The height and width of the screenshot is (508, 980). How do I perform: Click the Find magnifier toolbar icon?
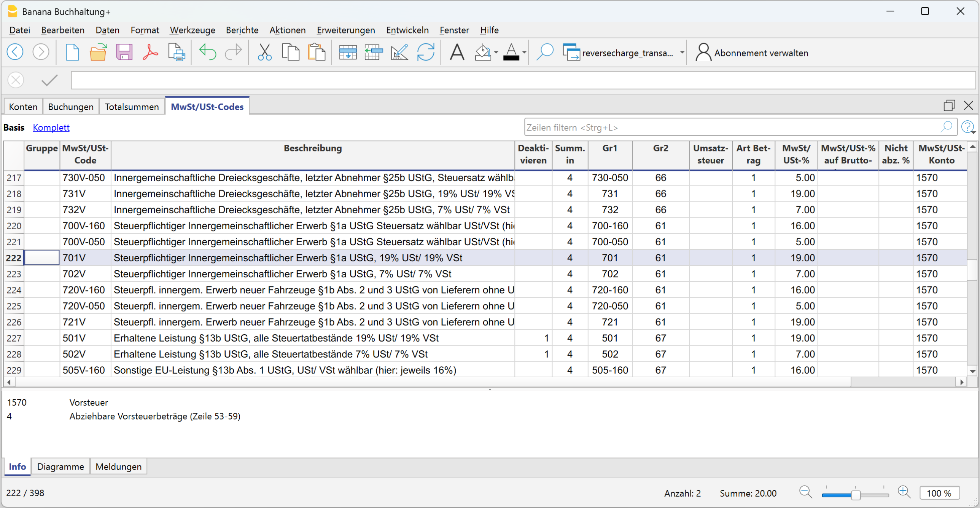[x=544, y=52]
